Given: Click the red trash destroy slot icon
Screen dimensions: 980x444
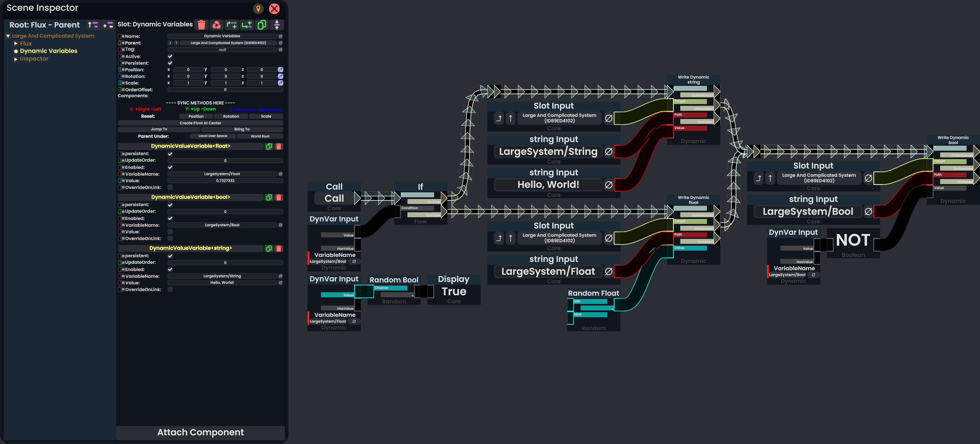Looking at the screenshot, I should click(x=202, y=25).
